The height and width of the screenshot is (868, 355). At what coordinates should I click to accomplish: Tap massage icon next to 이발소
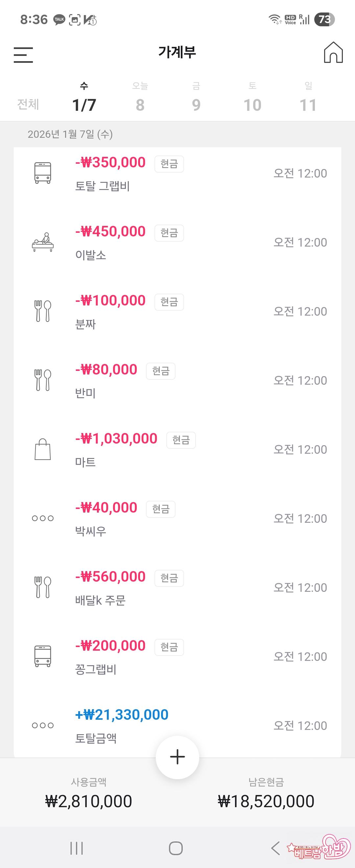(x=43, y=242)
